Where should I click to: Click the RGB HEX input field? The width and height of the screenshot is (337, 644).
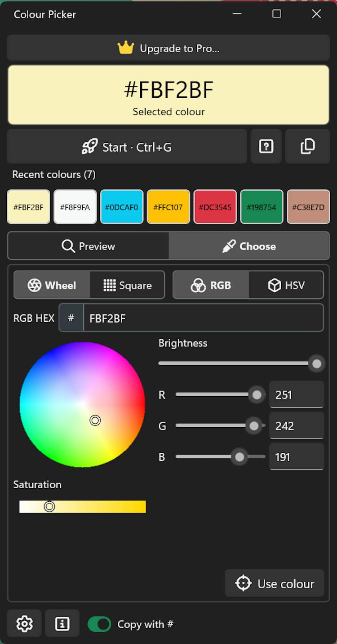[x=203, y=318]
